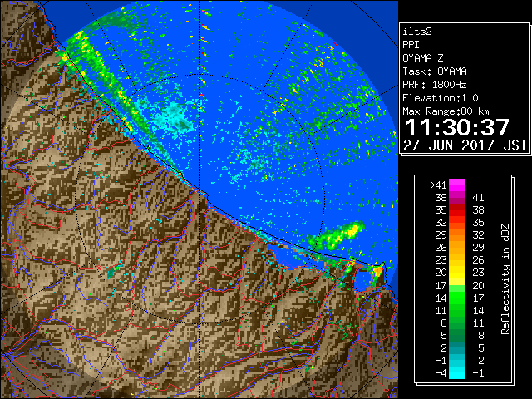Click the cyan -4 dBZ legend swatch

pos(457,372)
